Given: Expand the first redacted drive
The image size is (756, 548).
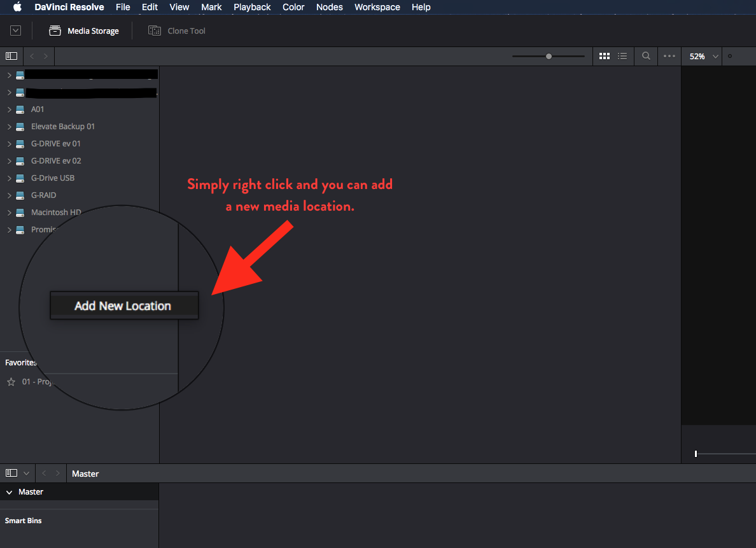Looking at the screenshot, I should (9, 75).
